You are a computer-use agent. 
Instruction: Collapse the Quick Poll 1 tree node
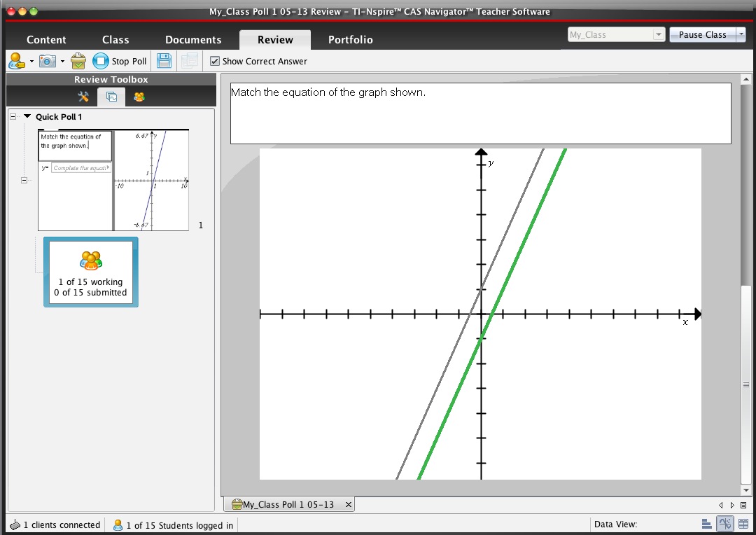tap(13, 117)
